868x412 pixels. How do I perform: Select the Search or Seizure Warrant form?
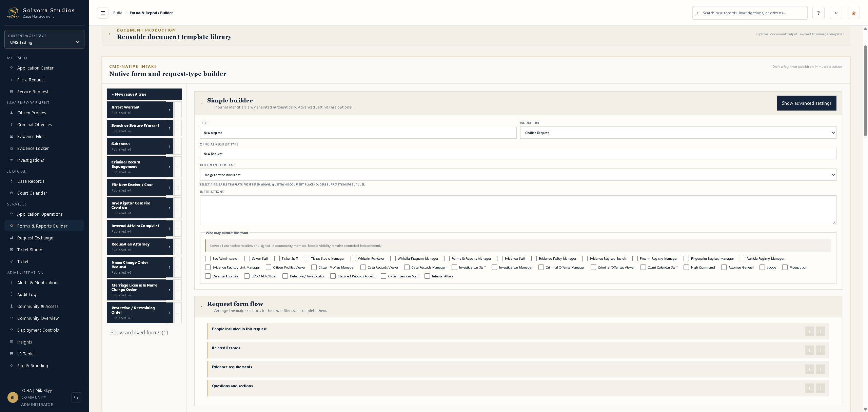136,128
